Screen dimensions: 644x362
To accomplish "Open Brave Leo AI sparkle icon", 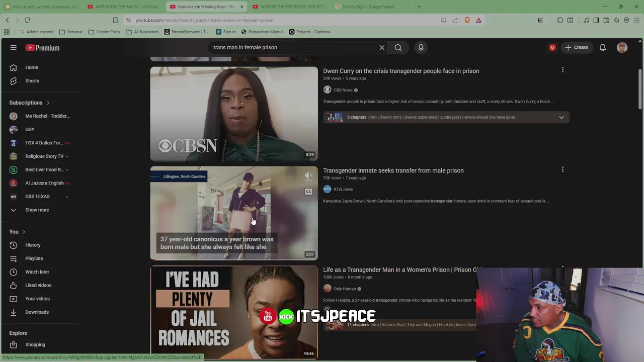I will [x=616, y=20].
